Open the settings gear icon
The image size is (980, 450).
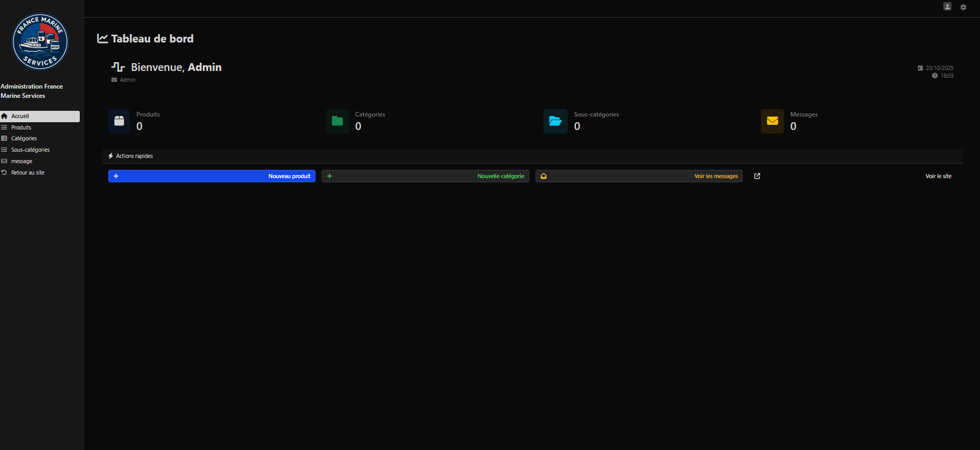pos(963,7)
